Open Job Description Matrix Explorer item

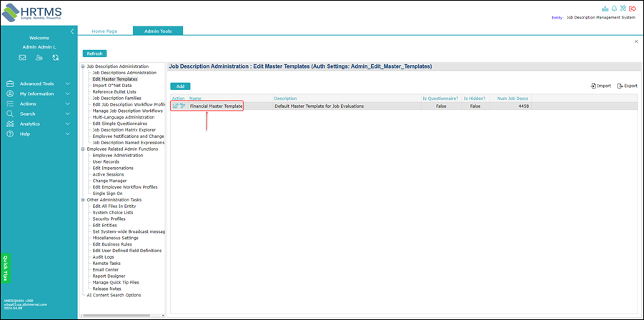click(124, 130)
